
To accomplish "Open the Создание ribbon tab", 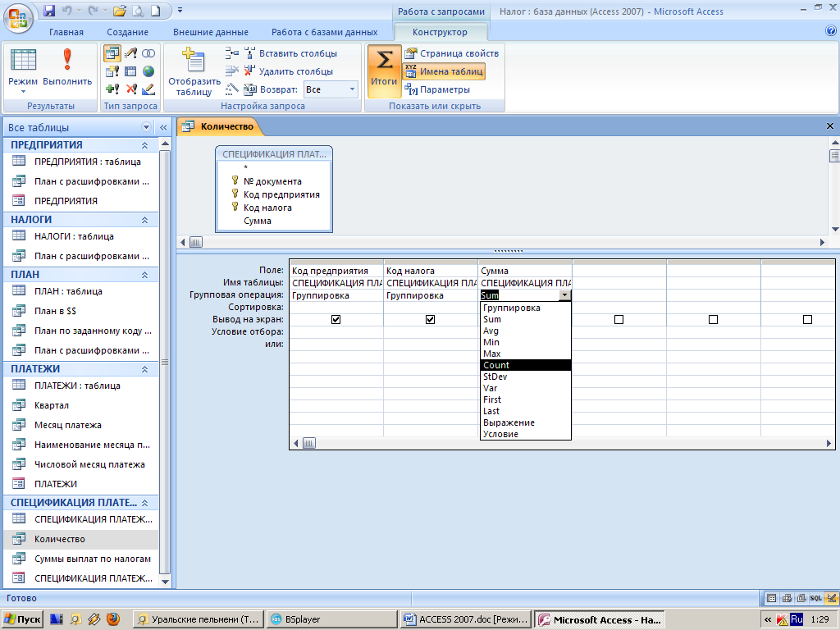I will tap(127, 32).
